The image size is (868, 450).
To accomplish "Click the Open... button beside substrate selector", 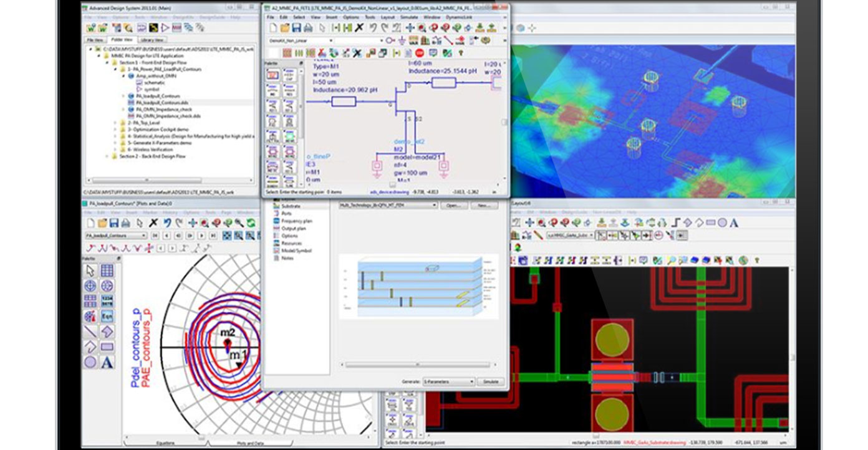I will point(454,205).
